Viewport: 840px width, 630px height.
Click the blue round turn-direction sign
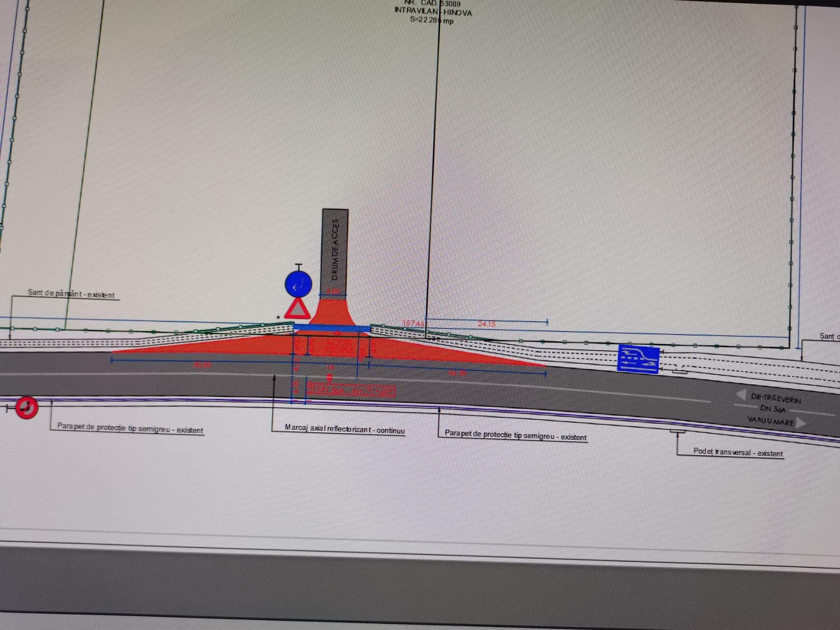coord(299,284)
